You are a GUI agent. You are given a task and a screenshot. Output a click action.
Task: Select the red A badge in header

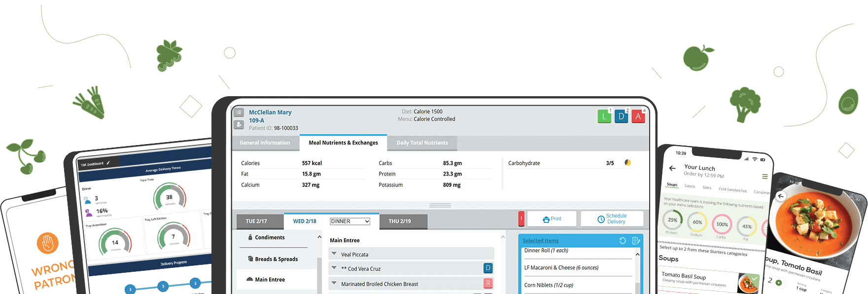638,116
